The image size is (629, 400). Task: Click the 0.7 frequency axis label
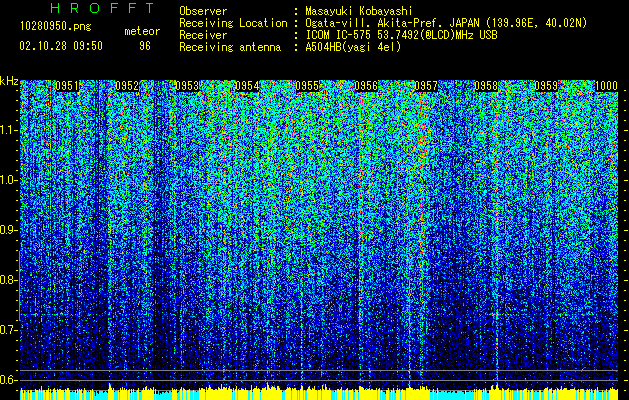click(9, 330)
